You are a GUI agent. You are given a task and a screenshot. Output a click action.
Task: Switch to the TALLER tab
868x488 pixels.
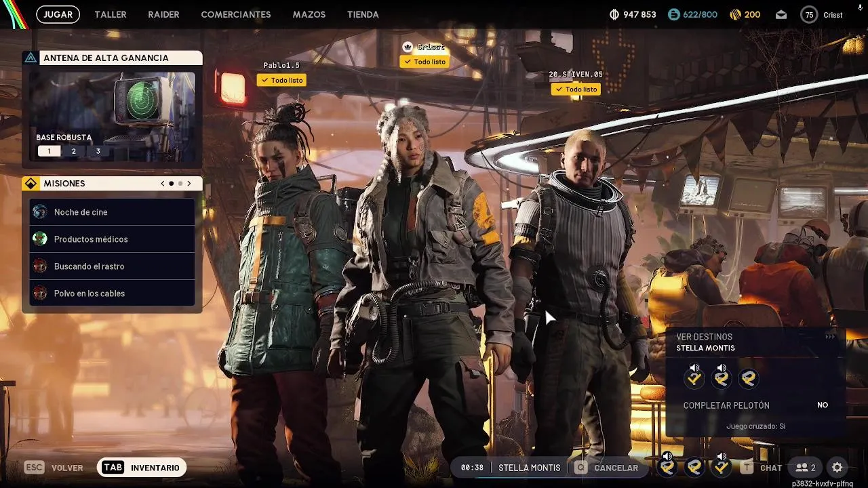coord(111,14)
